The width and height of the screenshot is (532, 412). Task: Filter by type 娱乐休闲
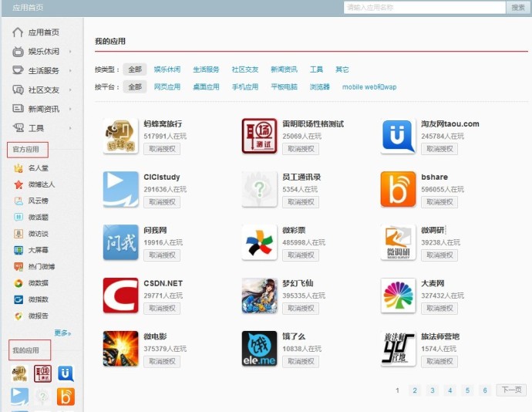click(x=167, y=69)
